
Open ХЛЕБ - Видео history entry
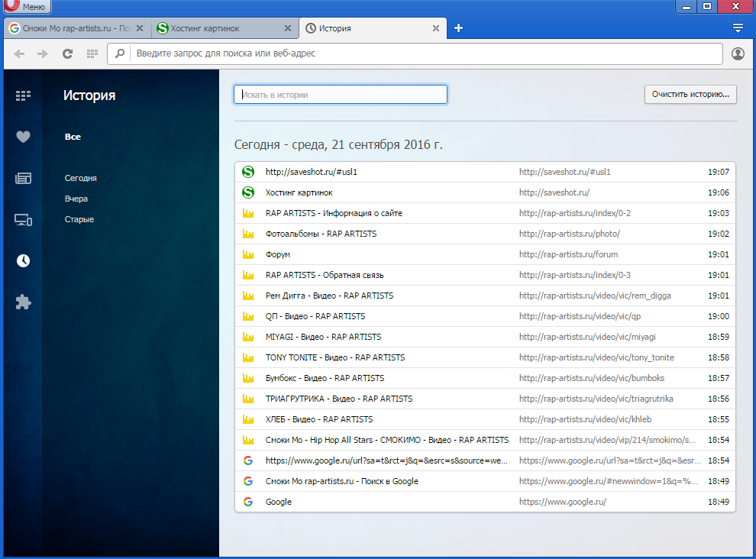[x=485, y=419]
